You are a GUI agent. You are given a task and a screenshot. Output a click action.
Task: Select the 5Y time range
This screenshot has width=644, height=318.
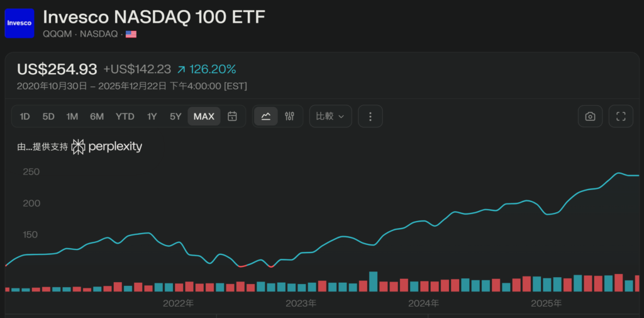(175, 116)
